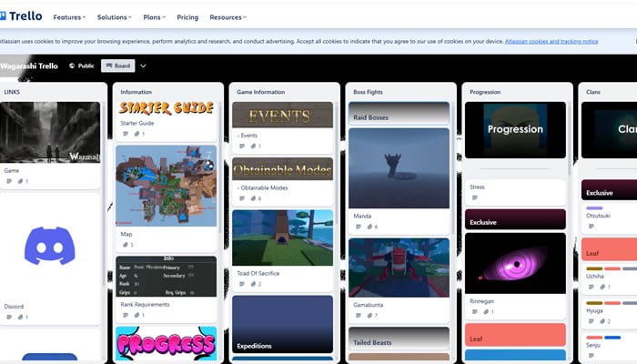Screen dimensions: 637x364
Task: Click the Public visibility globe icon
Action: [72, 66]
